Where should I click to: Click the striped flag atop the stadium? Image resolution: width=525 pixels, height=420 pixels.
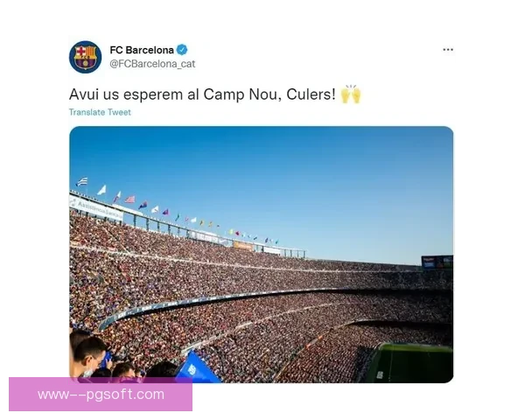[81, 181]
